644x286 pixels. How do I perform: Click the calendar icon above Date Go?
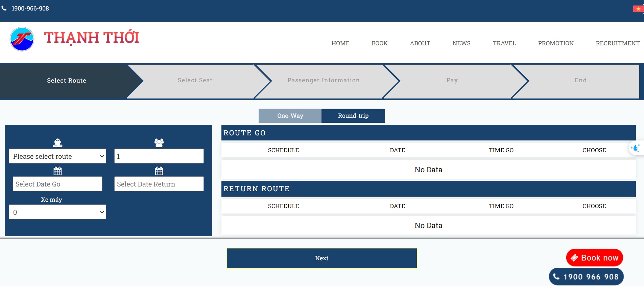pos(57,171)
